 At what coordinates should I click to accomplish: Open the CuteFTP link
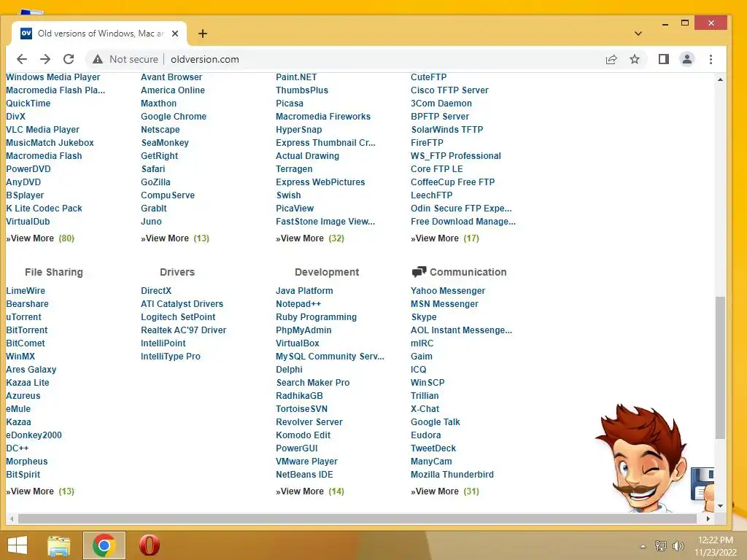click(x=429, y=77)
